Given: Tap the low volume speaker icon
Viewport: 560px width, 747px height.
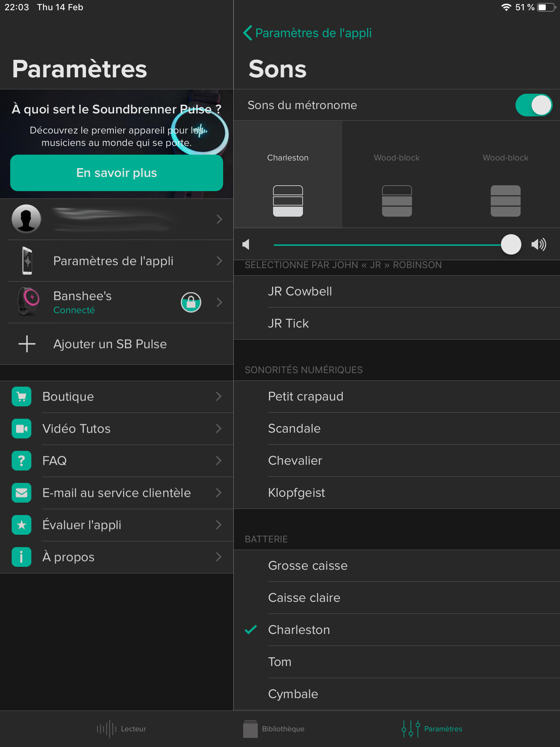Looking at the screenshot, I should coord(246,244).
